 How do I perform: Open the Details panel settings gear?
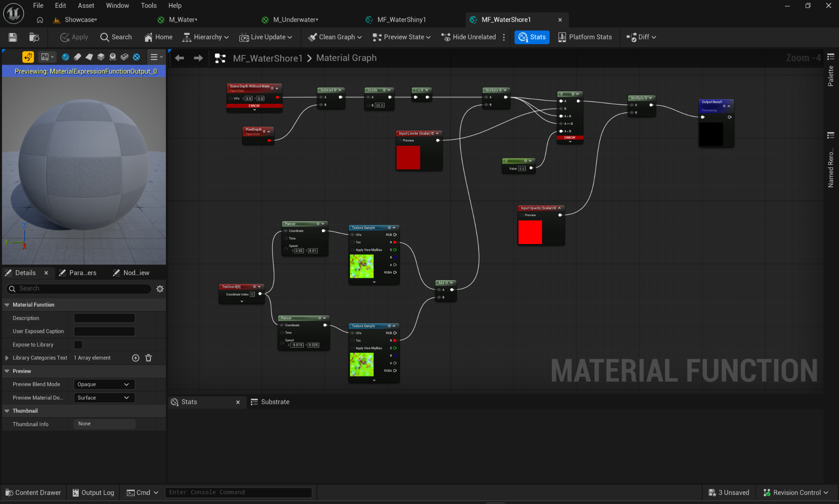(x=160, y=289)
